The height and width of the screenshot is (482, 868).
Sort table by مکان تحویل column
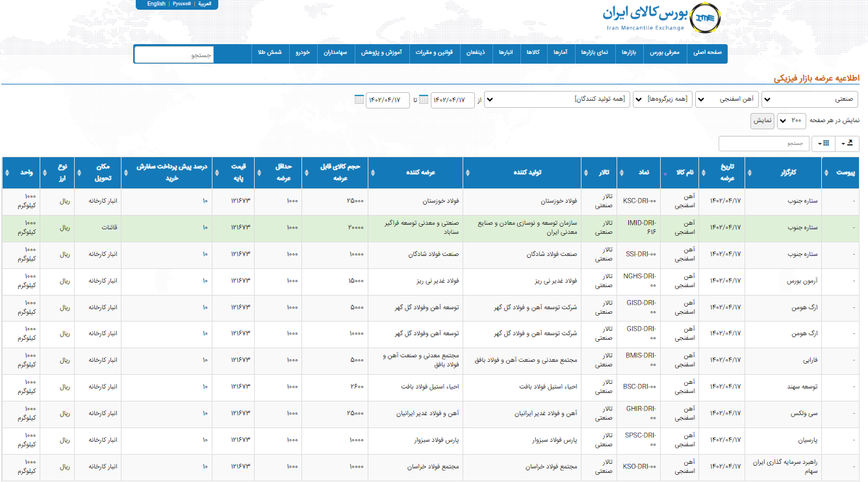(98, 173)
